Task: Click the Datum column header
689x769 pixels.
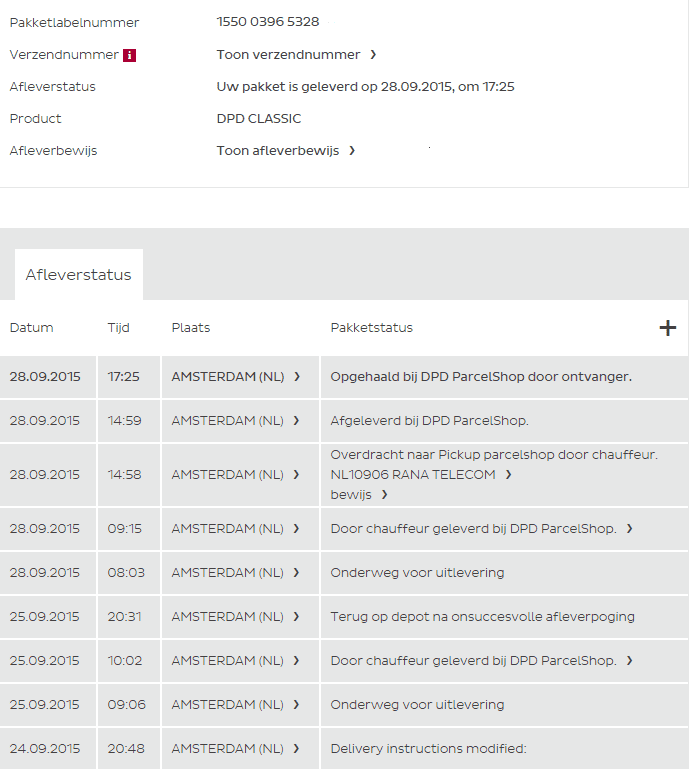Action: click(32, 328)
